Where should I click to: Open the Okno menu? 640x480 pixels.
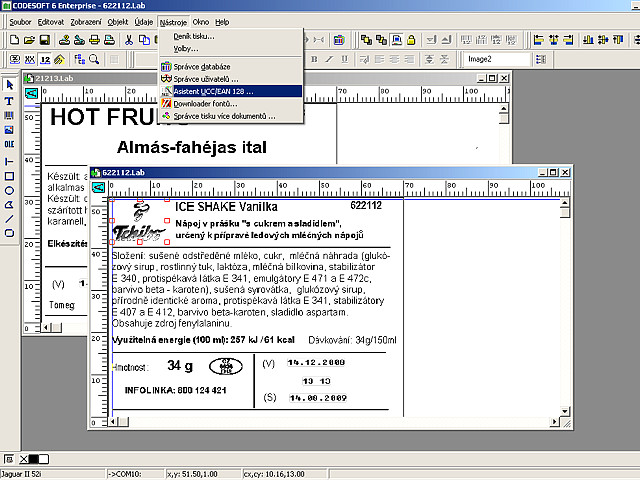(201, 22)
